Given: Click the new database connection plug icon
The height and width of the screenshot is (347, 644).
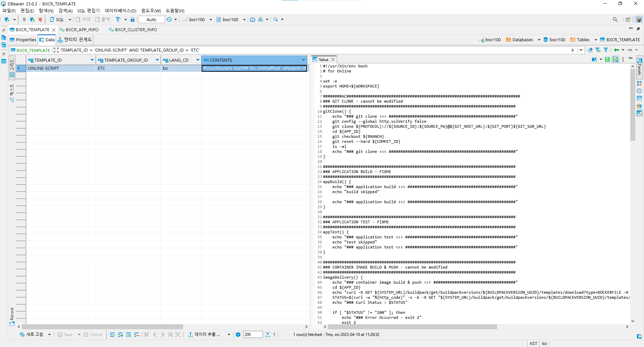Looking at the screenshot, I should click(7, 19).
